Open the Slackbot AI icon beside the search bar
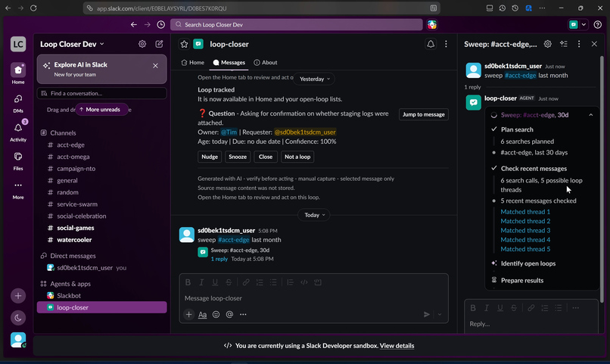 point(432,24)
